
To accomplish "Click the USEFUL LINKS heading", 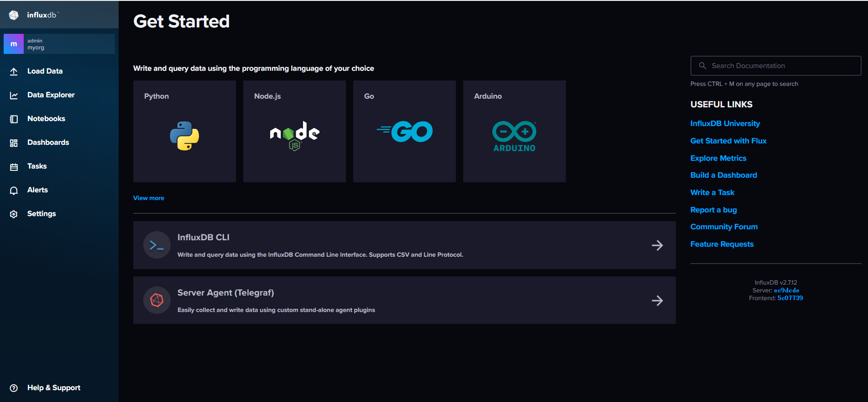I will pyautogui.click(x=722, y=104).
